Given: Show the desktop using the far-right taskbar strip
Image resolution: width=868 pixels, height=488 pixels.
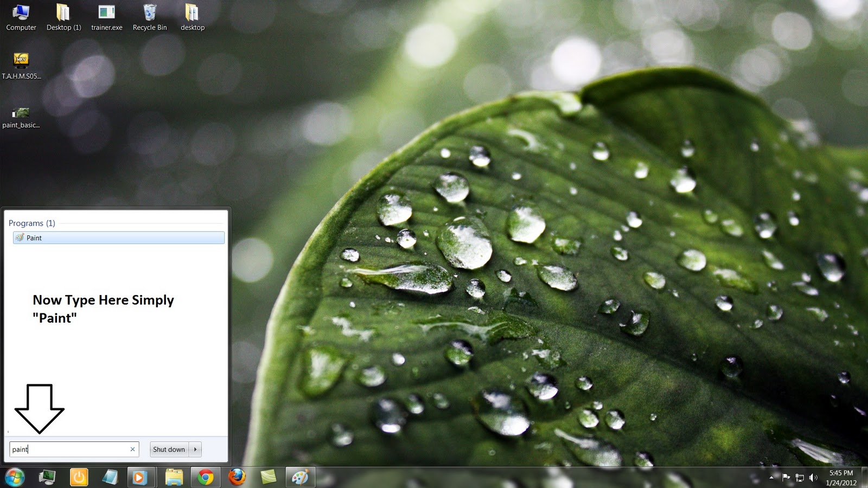Looking at the screenshot, I should 864,478.
